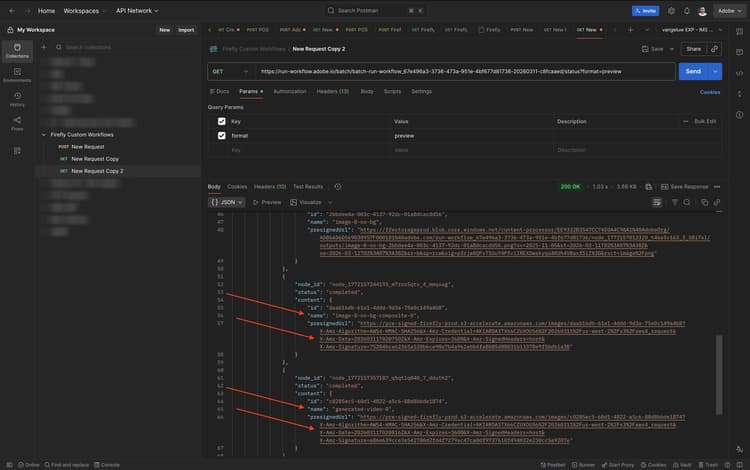Viewport: 750px width, 470px height.
Task: Open the configure sidebar apps icon
Action: click(x=17, y=151)
